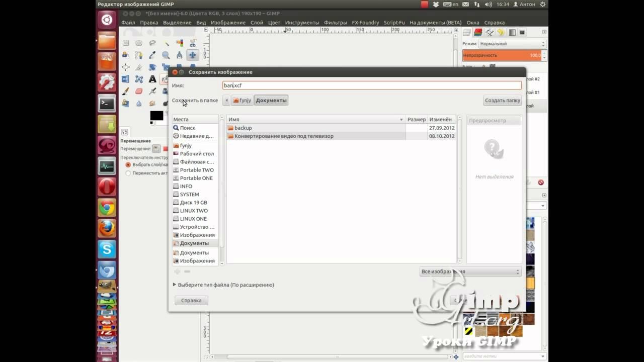Open the 'Все изображения' file filter dropdown
644x362 pixels.
(470, 271)
